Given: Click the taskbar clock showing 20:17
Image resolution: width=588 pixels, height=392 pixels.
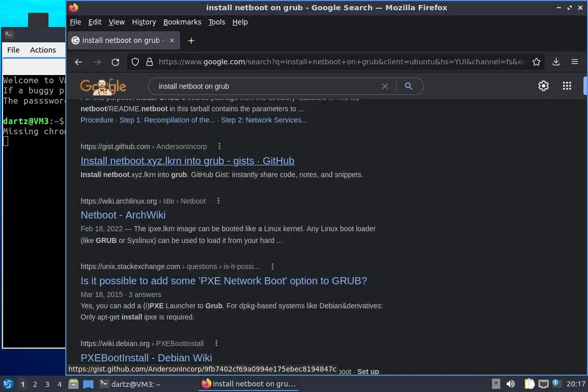Looking at the screenshot, I should [x=576, y=384].
